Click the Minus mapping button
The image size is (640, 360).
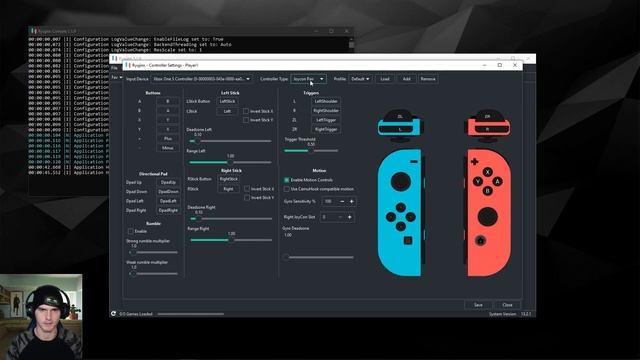click(x=168, y=148)
